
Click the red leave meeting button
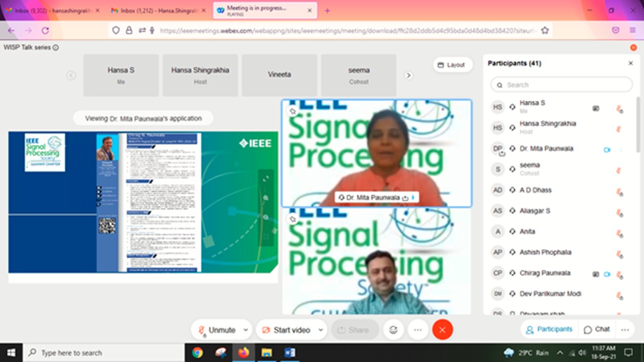[x=442, y=330]
